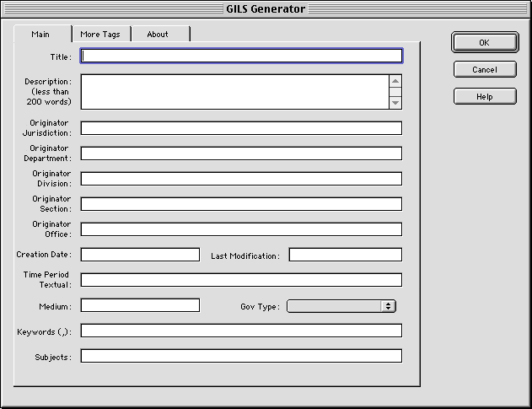Select the Originator Jurisdiction field

coord(241,128)
